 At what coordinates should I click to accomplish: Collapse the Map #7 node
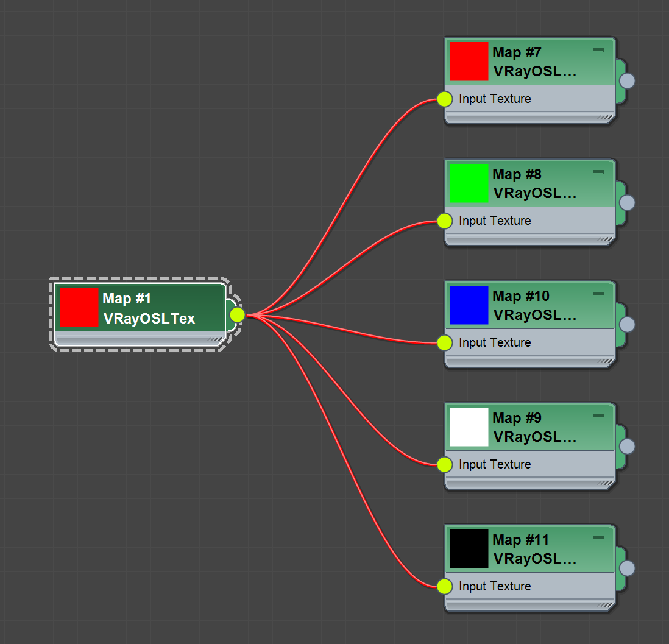click(598, 50)
